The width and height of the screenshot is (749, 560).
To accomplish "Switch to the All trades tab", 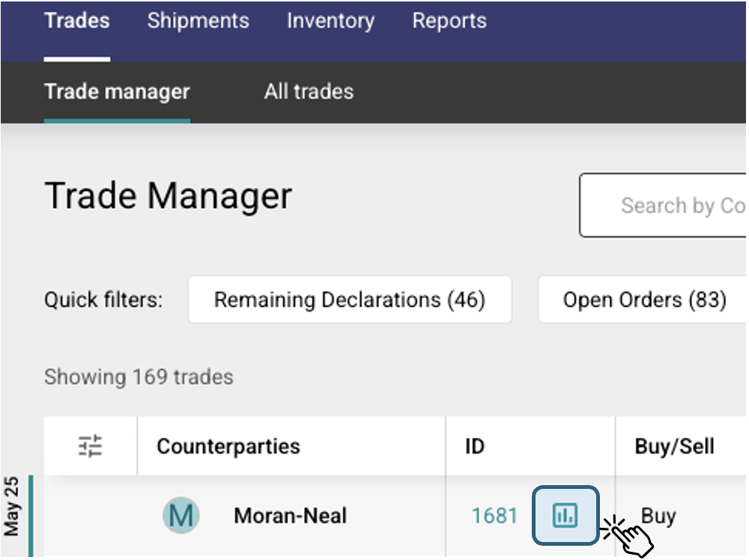I will 307,91.
